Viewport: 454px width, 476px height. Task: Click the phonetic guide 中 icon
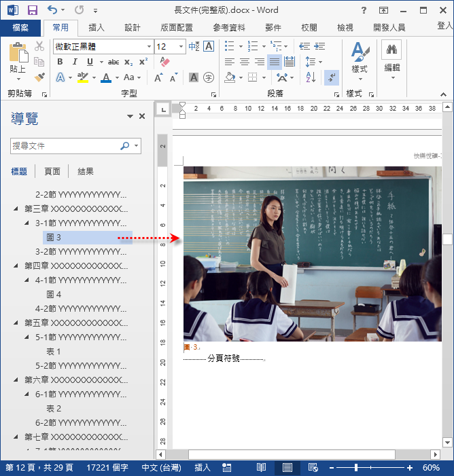(x=194, y=46)
